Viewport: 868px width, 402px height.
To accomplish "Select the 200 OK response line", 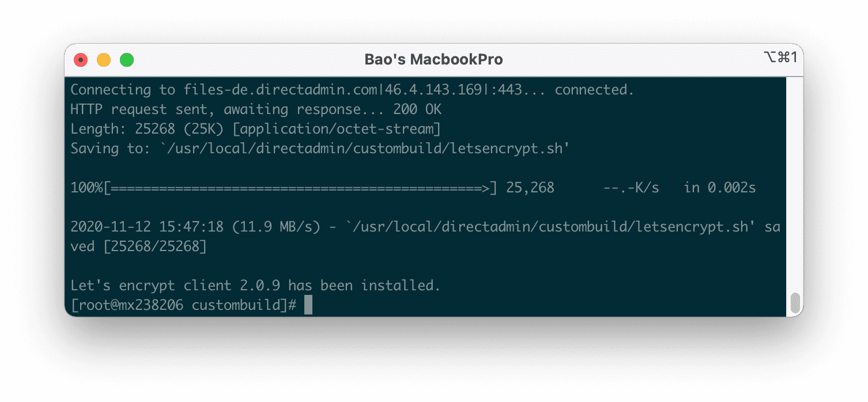I will [255, 109].
